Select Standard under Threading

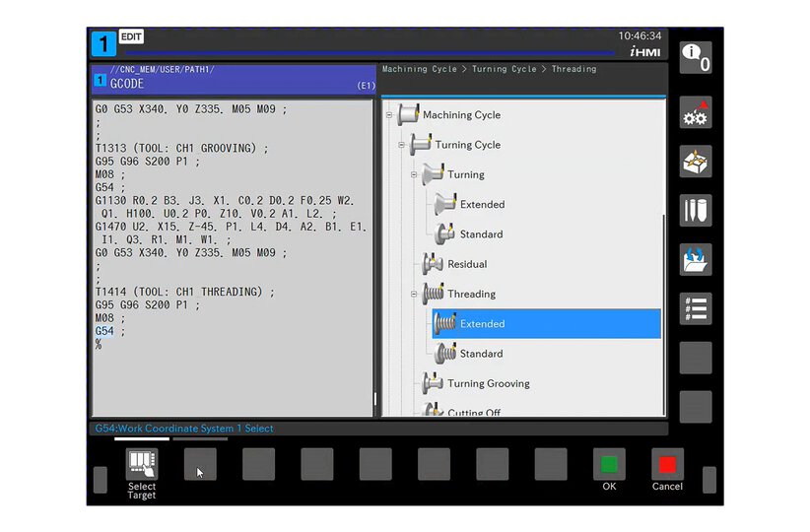pos(481,354)
